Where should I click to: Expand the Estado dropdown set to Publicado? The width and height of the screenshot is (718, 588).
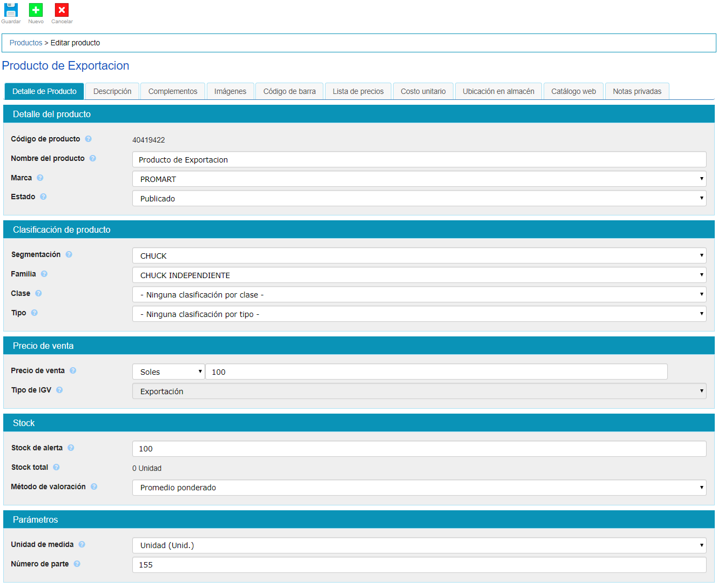click(419, 199)
